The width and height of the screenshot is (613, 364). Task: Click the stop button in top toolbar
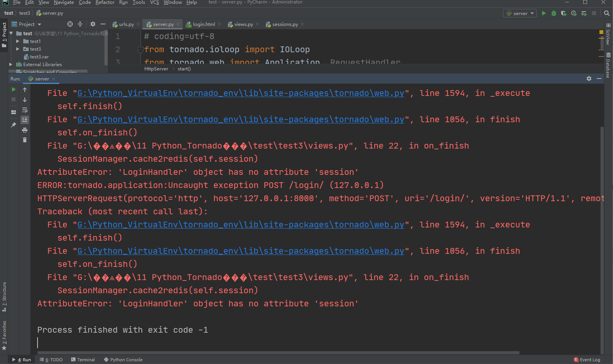pyautogui.click(x=594, y=13)
